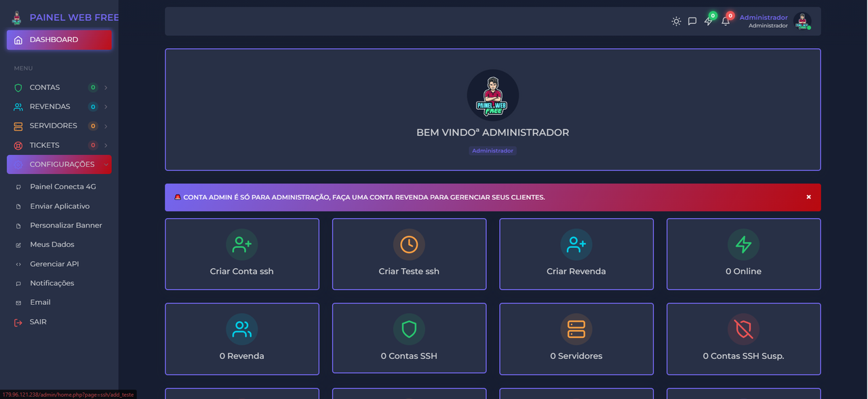Click the Criar Revenda label
Image resolution: width=868 pixels, height=399 pixels.
[x=576, y=272]
